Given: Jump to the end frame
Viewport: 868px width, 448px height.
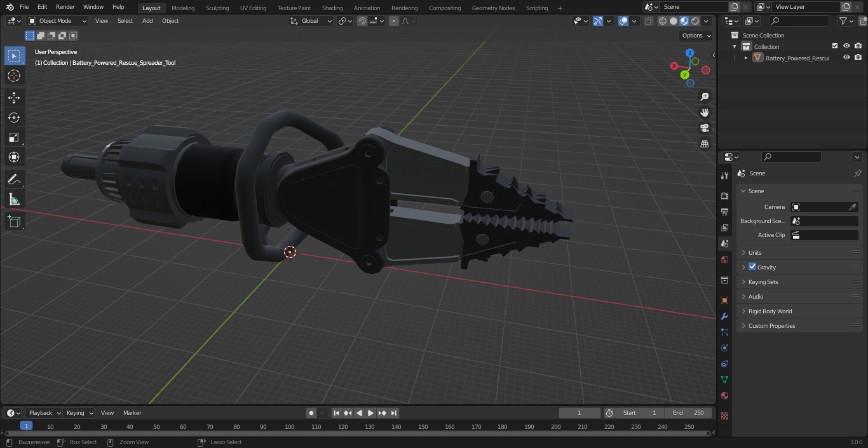Looking at the screenshot, I should coord(394,413).
